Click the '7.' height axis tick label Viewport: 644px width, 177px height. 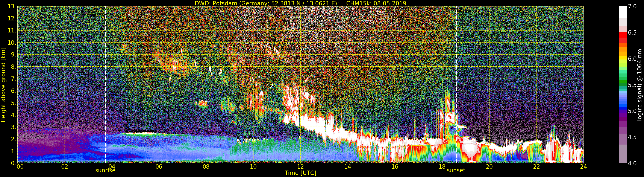pos(14,79)
